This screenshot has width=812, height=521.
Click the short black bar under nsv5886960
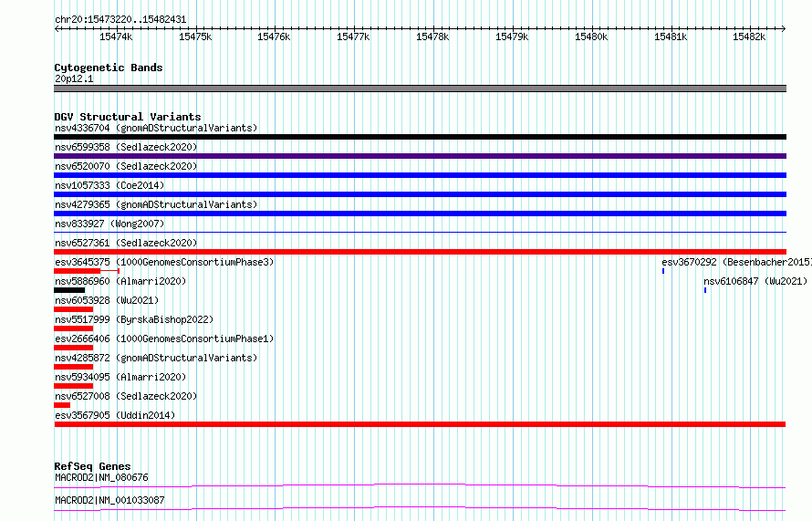click(69, 290)
